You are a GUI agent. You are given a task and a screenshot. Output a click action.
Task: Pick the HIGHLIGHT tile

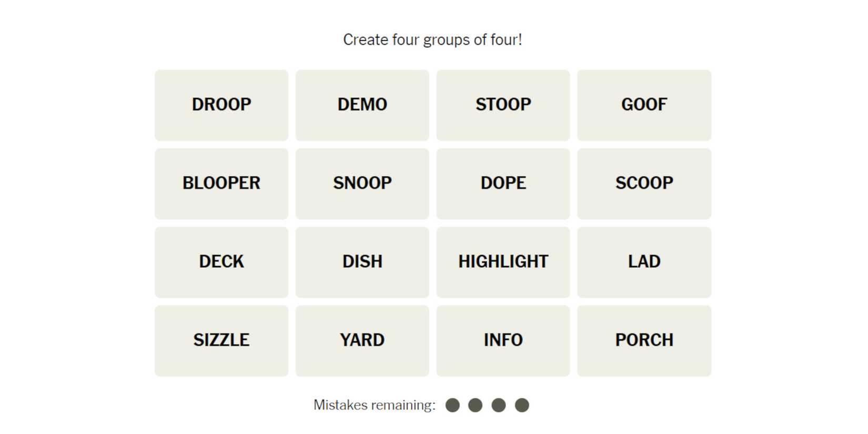coord(503,262)
